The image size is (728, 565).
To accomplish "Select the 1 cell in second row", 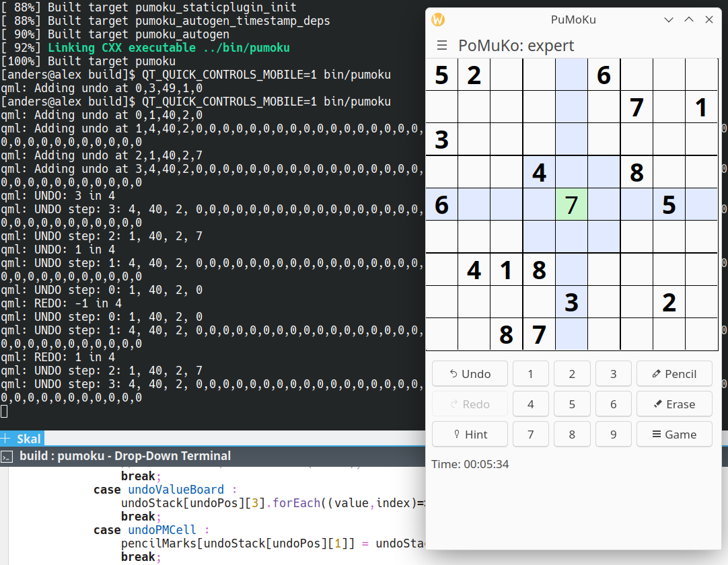I will pyautogui.click(x=702, y=107).
